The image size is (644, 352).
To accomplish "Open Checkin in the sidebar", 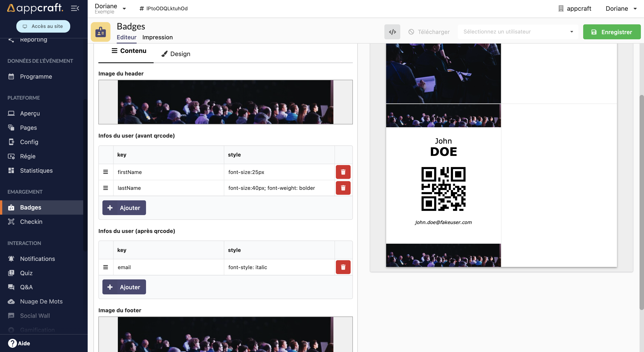I will (42, 222).
